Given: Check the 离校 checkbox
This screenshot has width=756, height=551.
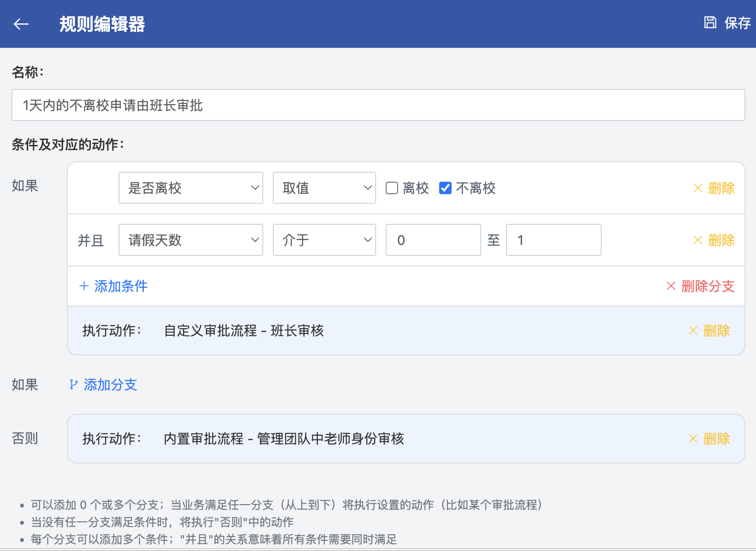Looking at the screenshot, I should pos(392,188).
